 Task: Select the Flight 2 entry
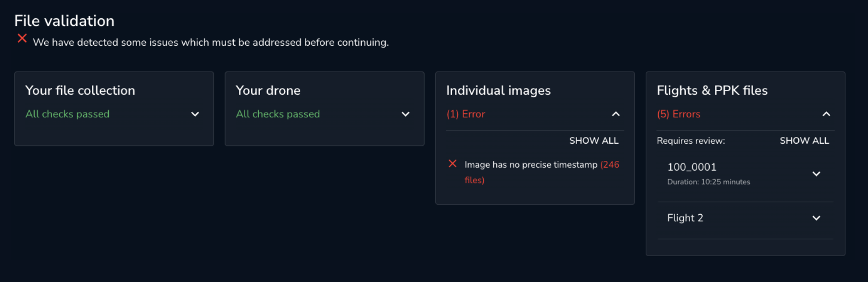pos(685,218)
